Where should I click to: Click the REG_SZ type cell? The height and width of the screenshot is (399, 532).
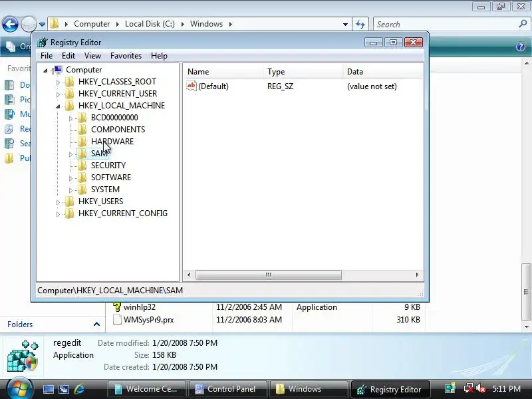coord(280,86)
